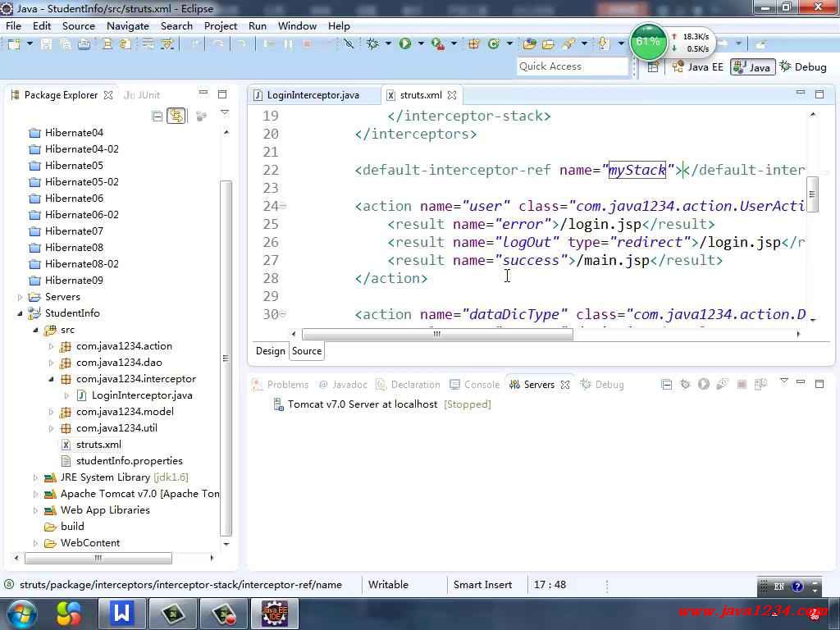Maximize the Package Explorer panel
This screenshot has width=840, height=630.
click(222, 94)
